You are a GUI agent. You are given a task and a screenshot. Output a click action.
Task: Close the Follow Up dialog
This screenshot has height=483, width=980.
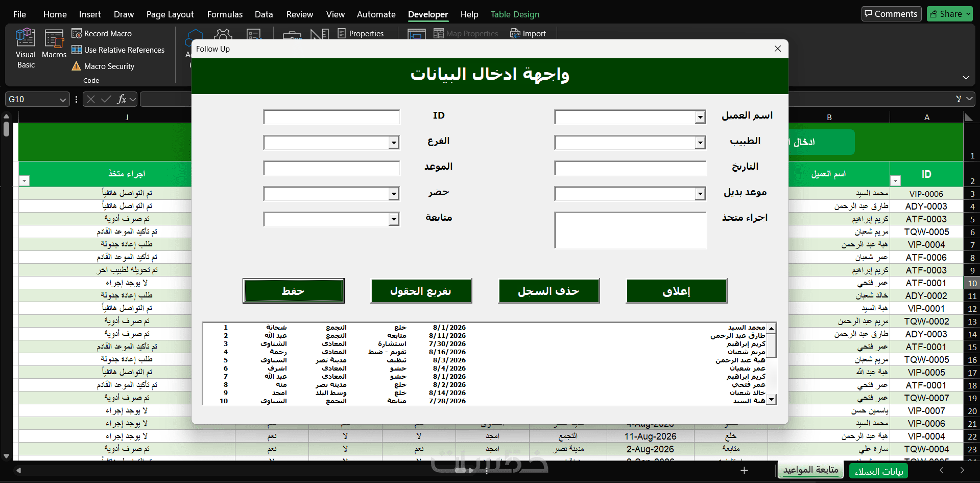(777, 49)
